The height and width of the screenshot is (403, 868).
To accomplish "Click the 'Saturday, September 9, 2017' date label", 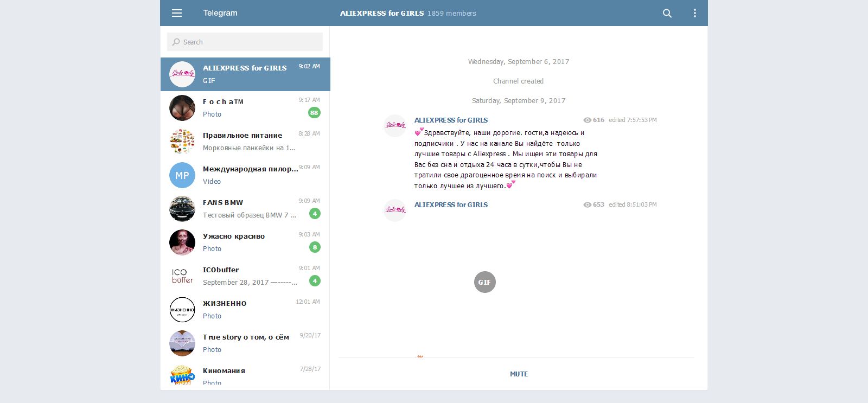I will click(x=519, y=101).
